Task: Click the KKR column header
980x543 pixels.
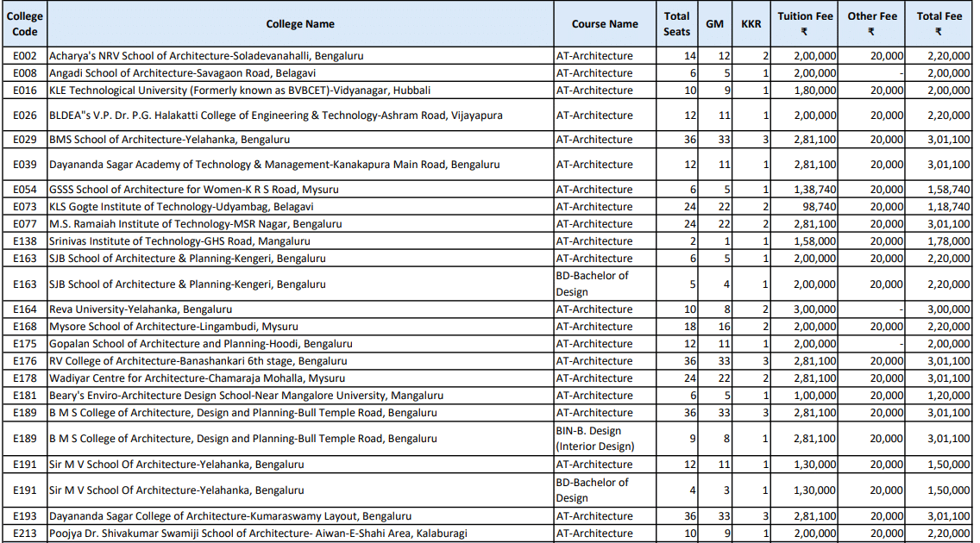Action: [x=751, y=24]
